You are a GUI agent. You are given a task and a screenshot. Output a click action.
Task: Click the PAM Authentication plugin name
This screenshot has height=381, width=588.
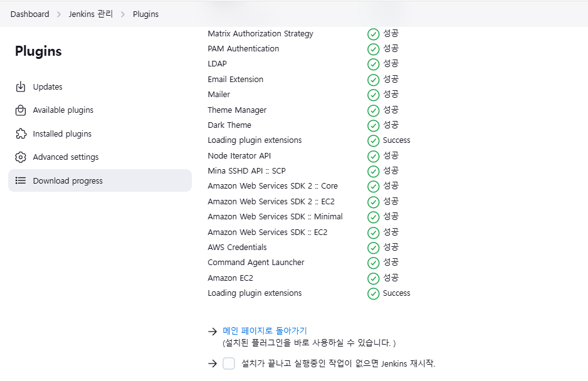coord(243,49)
